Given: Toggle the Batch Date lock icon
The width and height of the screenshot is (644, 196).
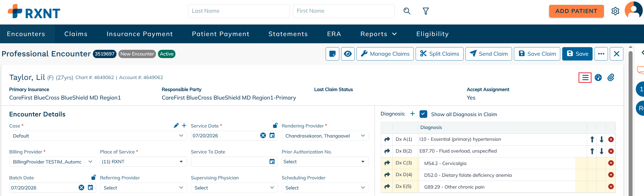Looking at the screenshot, I should 93,177.
